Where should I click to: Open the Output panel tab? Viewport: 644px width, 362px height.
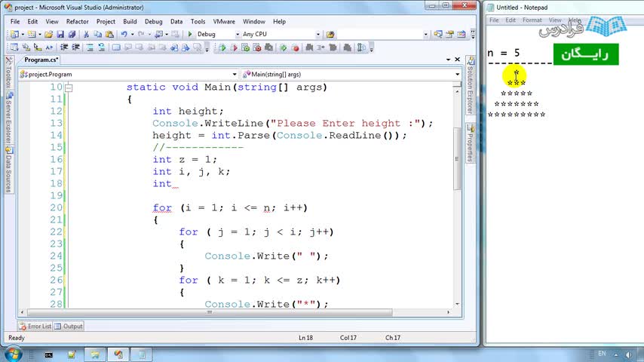(x=69, y=327)
